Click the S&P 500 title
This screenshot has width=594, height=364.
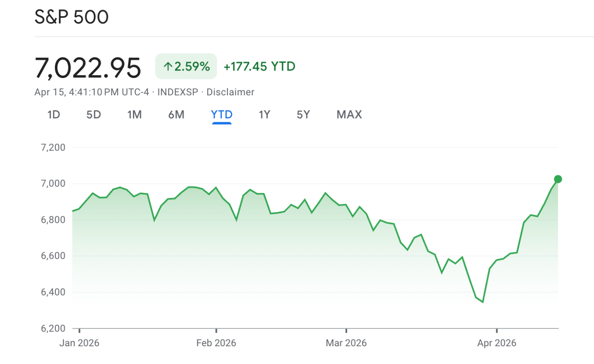click(71, 17)
